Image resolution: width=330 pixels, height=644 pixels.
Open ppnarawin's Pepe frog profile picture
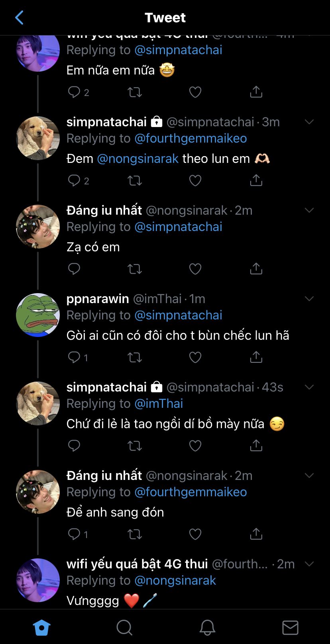38,315
